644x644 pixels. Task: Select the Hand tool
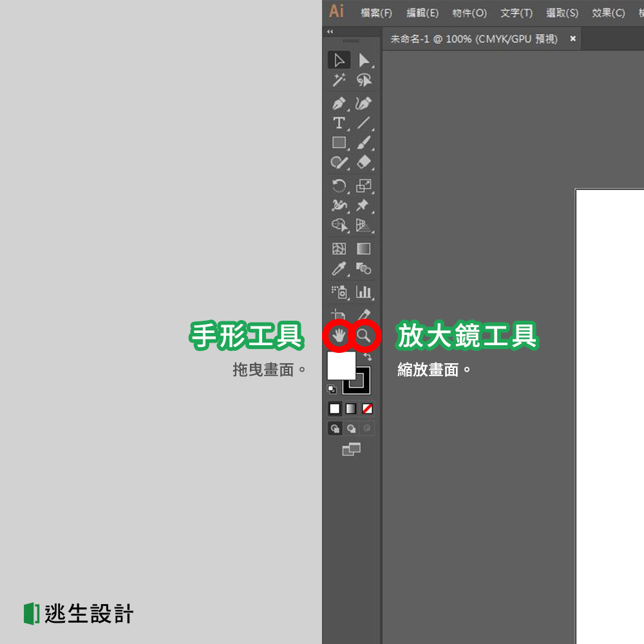pos(337,335)
